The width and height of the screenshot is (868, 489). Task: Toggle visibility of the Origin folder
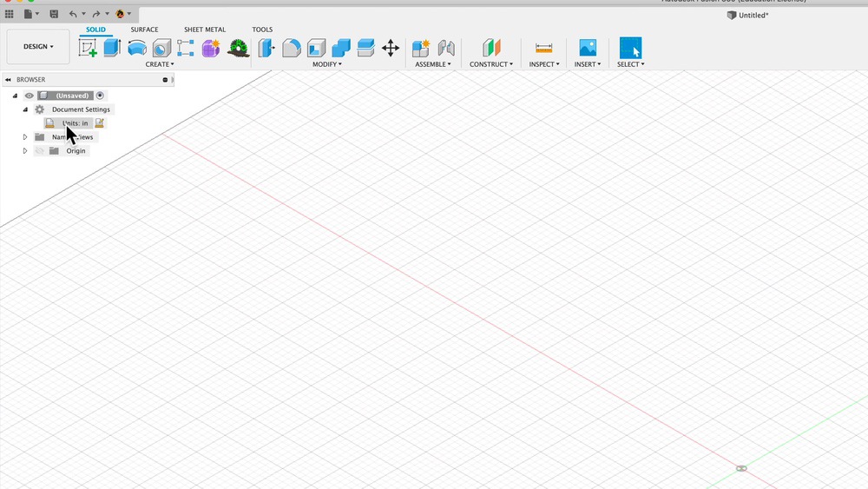coord(39,150)
